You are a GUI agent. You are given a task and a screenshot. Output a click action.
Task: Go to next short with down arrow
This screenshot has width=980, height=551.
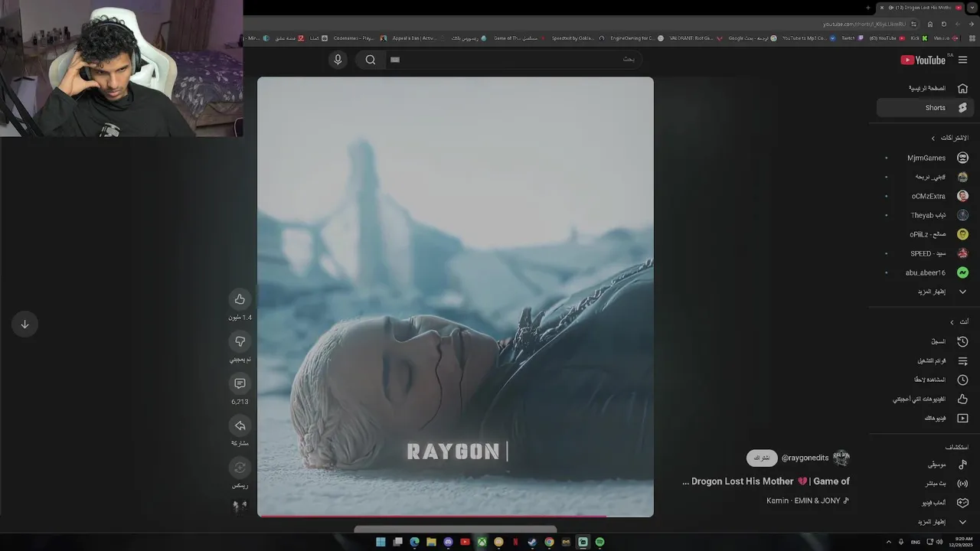click(x=24, y=324)
